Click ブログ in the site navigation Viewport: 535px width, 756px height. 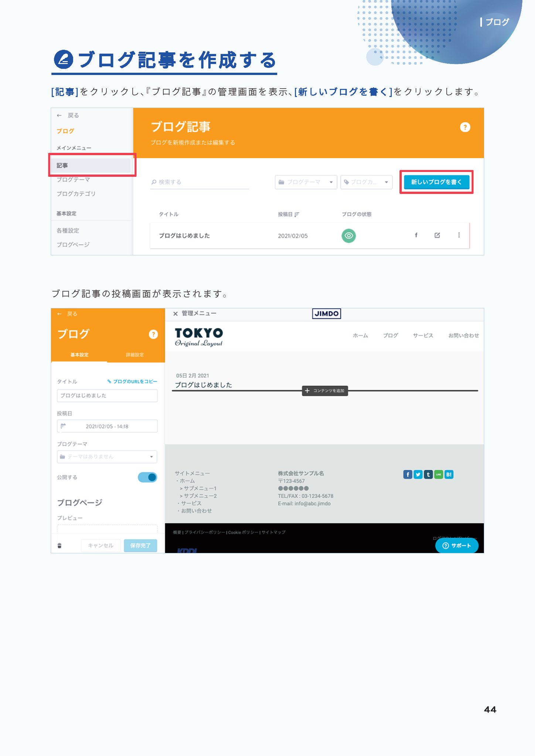[391, 336]
